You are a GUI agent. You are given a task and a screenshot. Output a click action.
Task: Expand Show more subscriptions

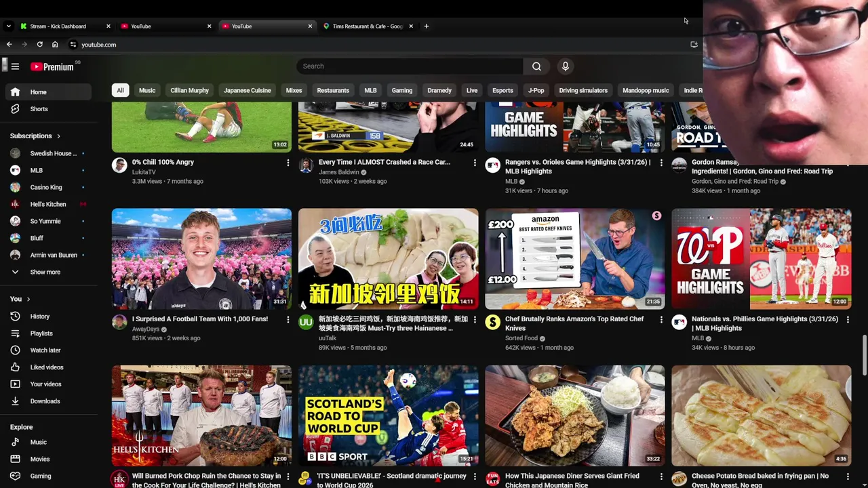[48, 272]
